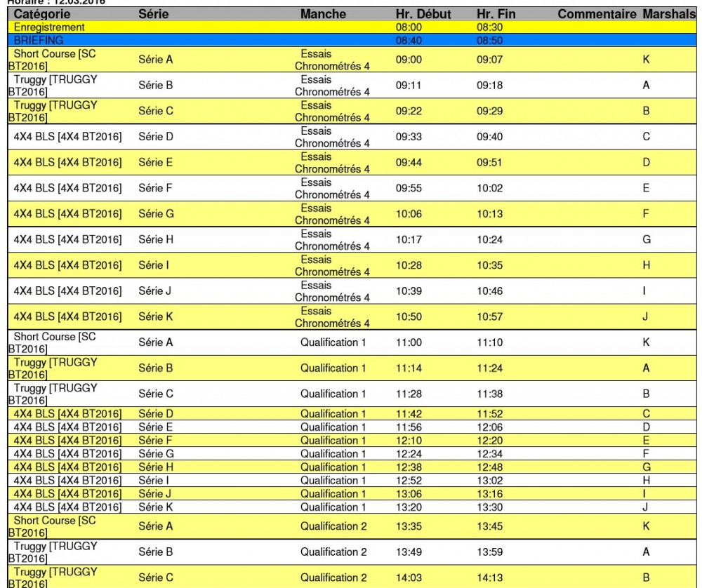Viewport: 702px width, 588px height.
Task: Select the Enregistrement row label
Action: point(49,27)
